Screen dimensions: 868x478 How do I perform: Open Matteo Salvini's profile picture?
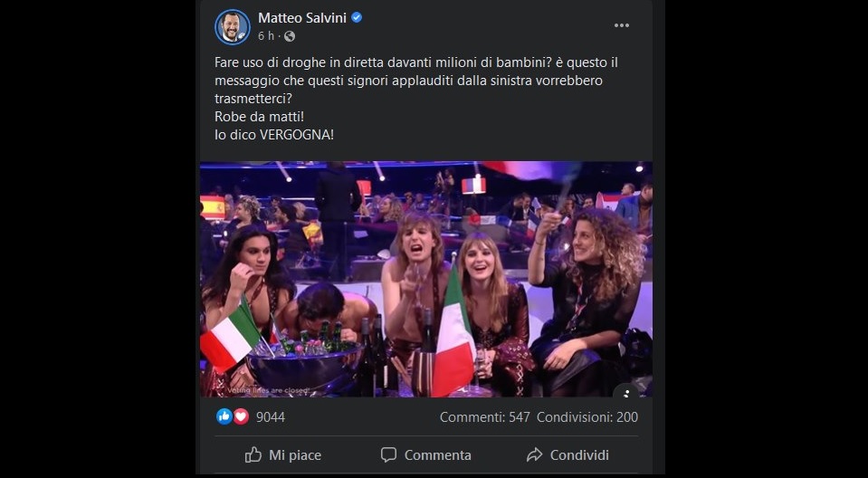233,27
